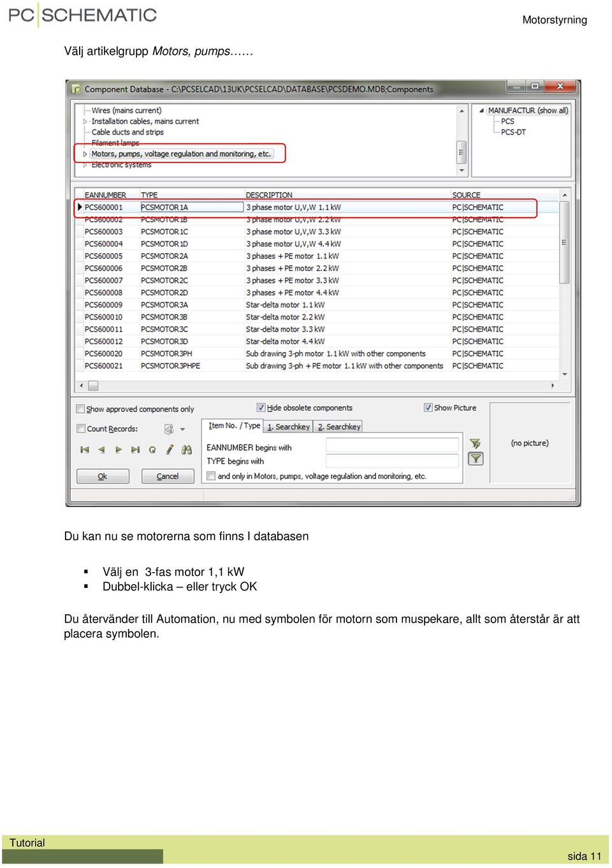Screen dimensions: 612x868
Task: Click the (no picture) preview area
Action: [x=530, y=443]
